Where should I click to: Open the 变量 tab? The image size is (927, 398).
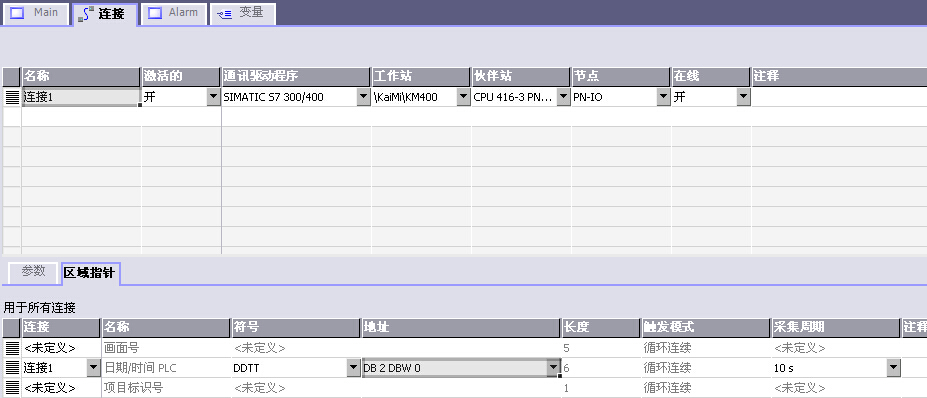click(242, 14)
